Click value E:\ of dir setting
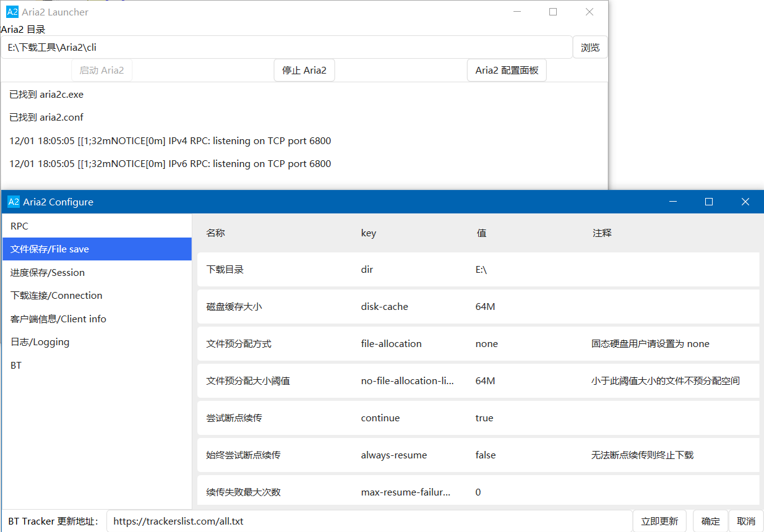 [x=481, y=270]
